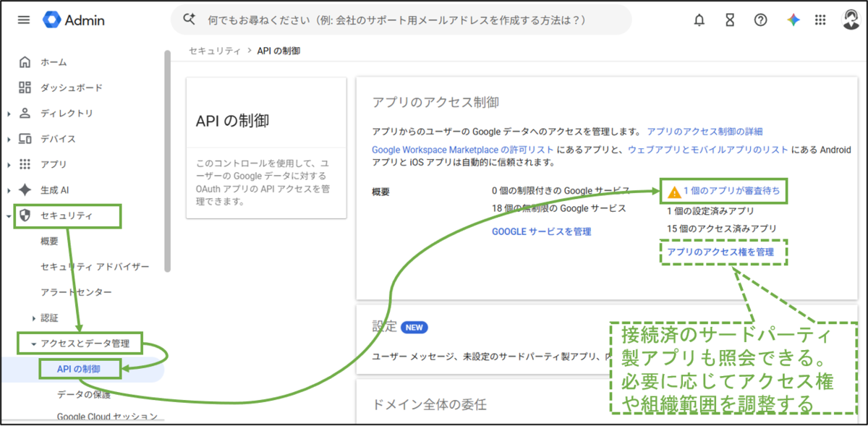
Task: Open the notifications bell
Action: pos(699,20)
